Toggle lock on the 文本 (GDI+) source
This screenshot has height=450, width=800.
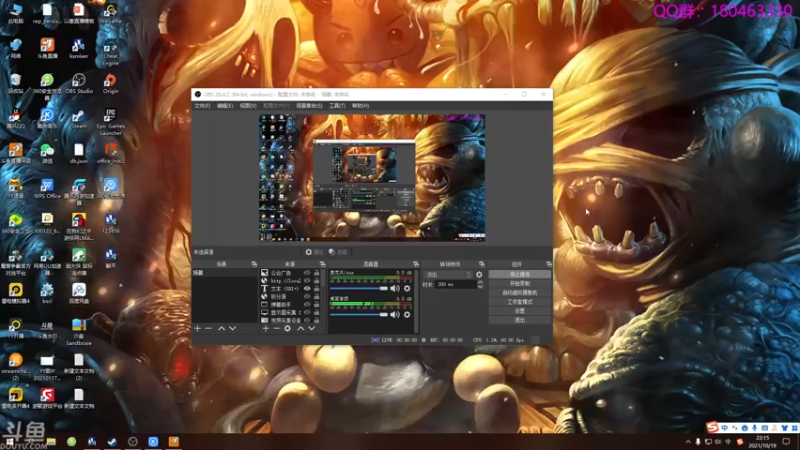pyautogui.click(x=316, y=289)
